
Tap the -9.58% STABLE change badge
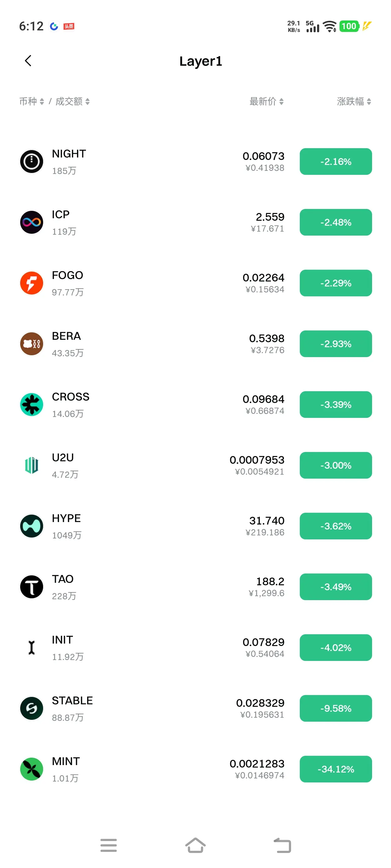tap(335, 708)
